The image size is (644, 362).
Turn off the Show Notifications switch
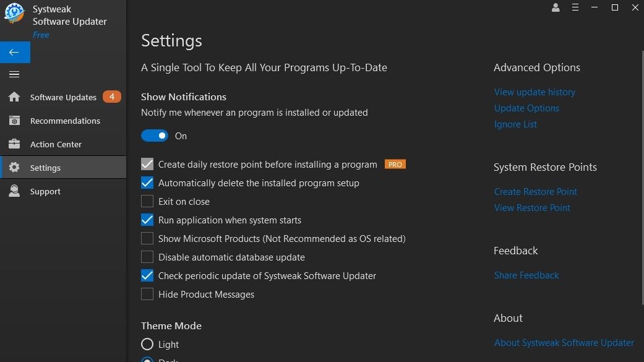click(155, 135)
